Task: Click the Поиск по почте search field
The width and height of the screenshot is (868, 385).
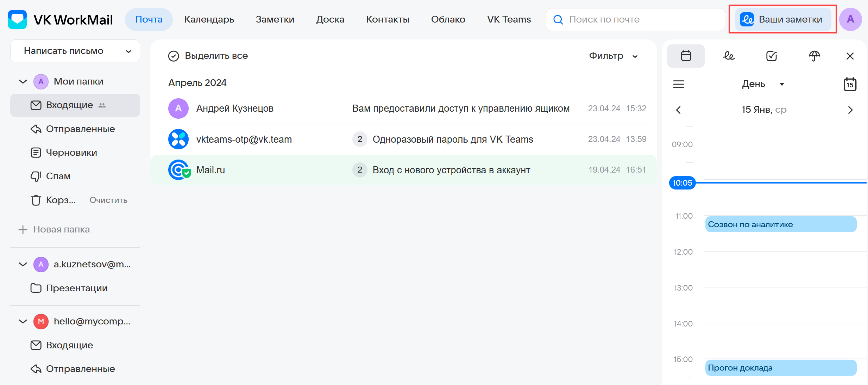Action: tap(635, 19)
